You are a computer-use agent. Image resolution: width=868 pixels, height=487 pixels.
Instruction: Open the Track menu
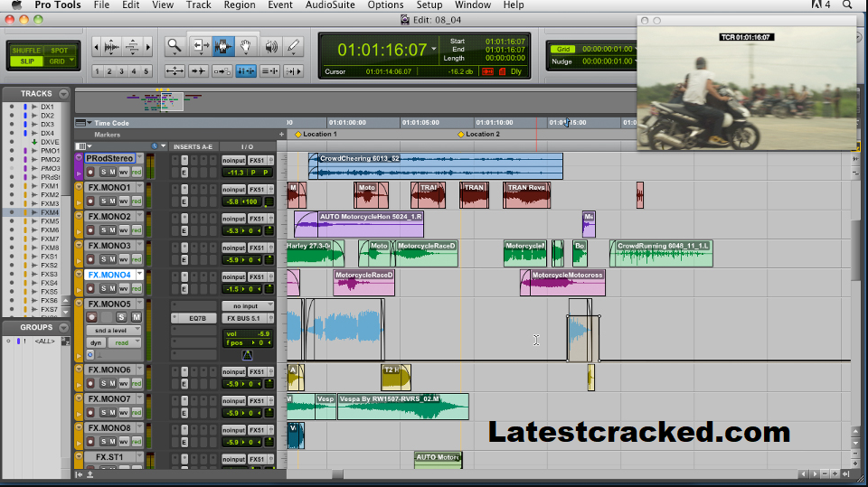click(x=198, y=5)
